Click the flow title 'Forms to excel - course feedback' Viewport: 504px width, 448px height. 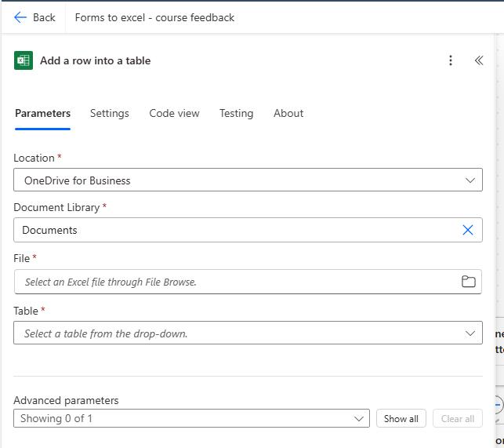154,17
